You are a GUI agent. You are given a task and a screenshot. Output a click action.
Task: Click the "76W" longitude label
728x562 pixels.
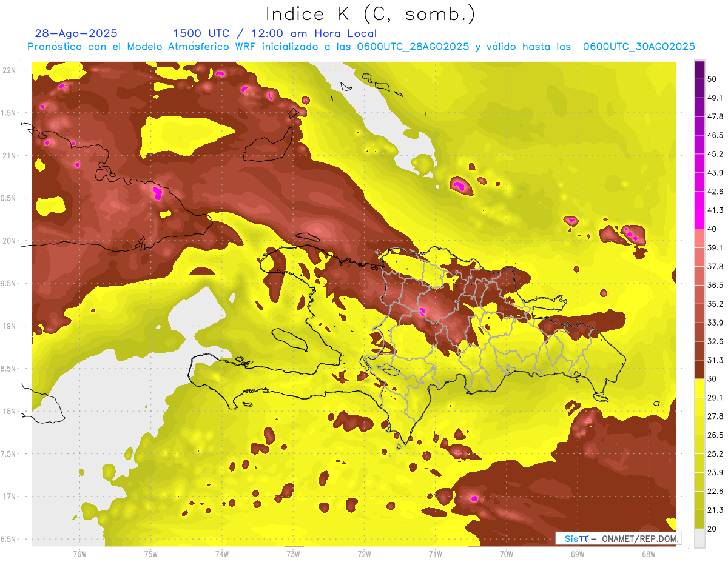(x=79, y=554)
